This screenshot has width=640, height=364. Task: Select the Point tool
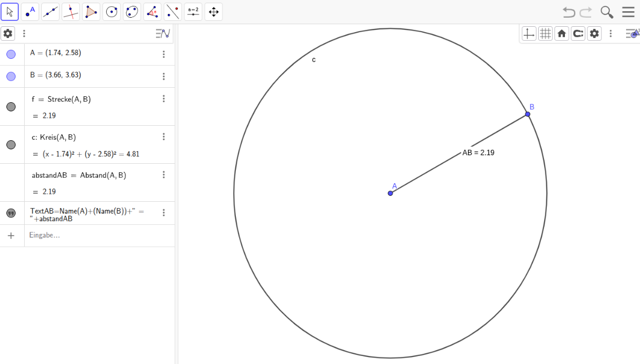[x=30, y=12]
